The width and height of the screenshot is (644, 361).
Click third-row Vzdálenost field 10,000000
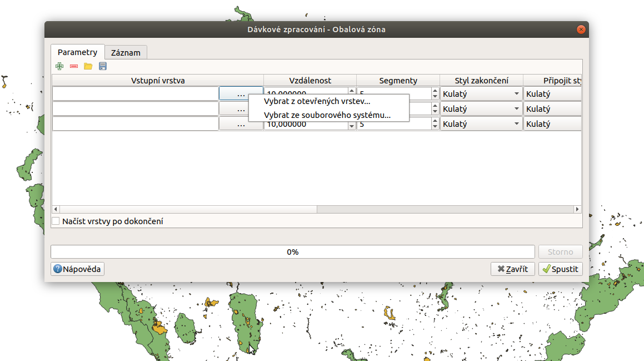306,125
